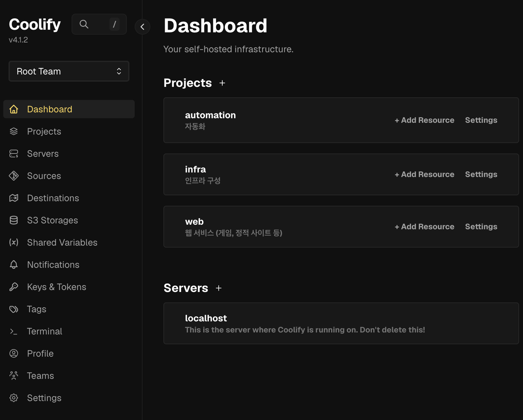Click the Settings gear icon in sidebar
Image resolution: width=523 pixels, height=420 pixels.
tap(14, 398)
